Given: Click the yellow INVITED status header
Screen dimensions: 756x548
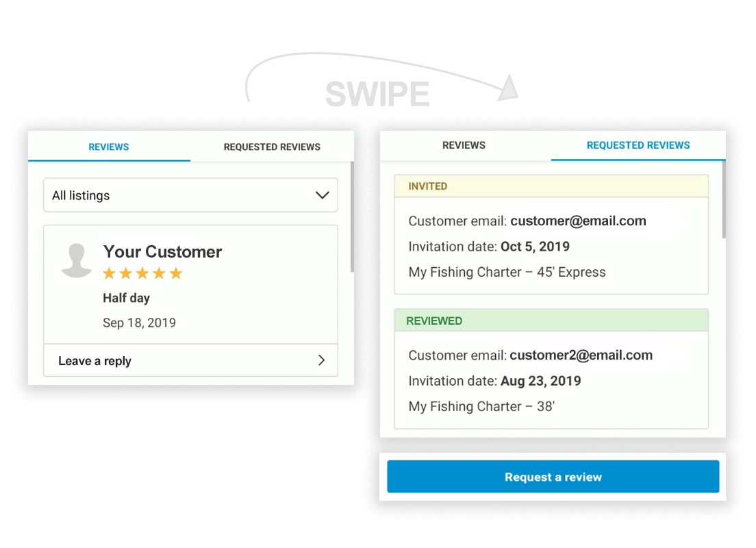Looking at the screenshot, I should (551, 186).
